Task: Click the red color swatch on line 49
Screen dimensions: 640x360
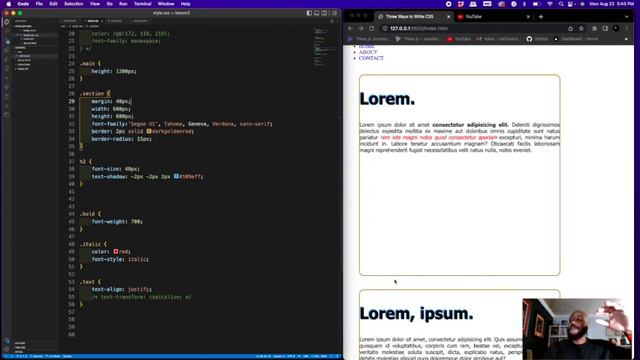Action: [116, 251]
